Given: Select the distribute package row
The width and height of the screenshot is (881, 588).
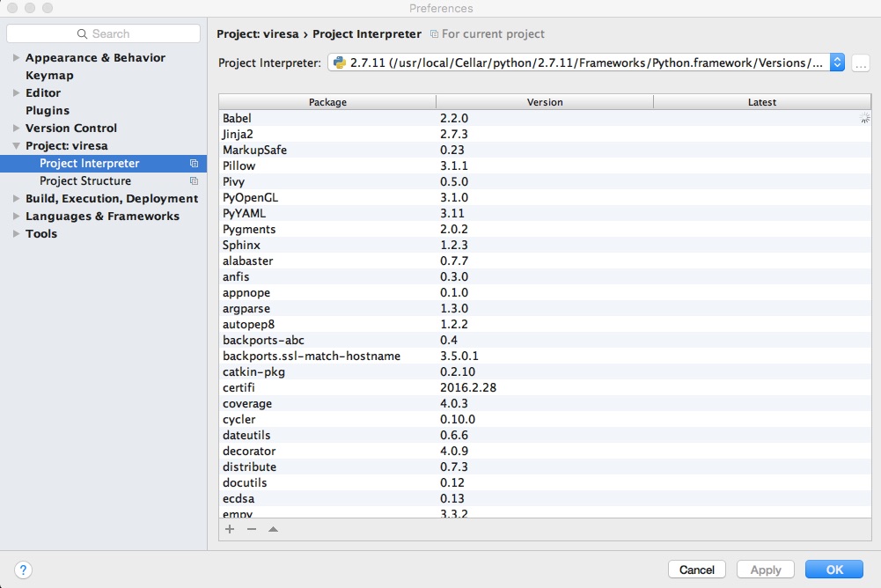Looking at the screenshot, I should (545, 467).
